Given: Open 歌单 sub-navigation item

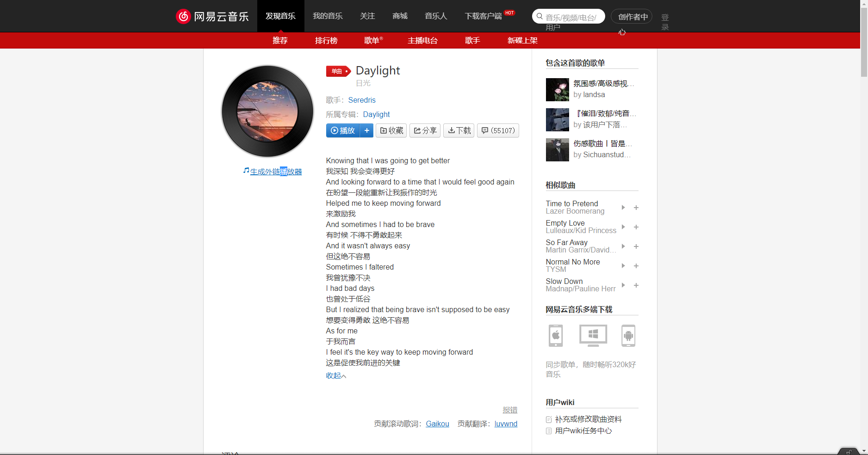Looking at the screenshot, I should [373, 41].
